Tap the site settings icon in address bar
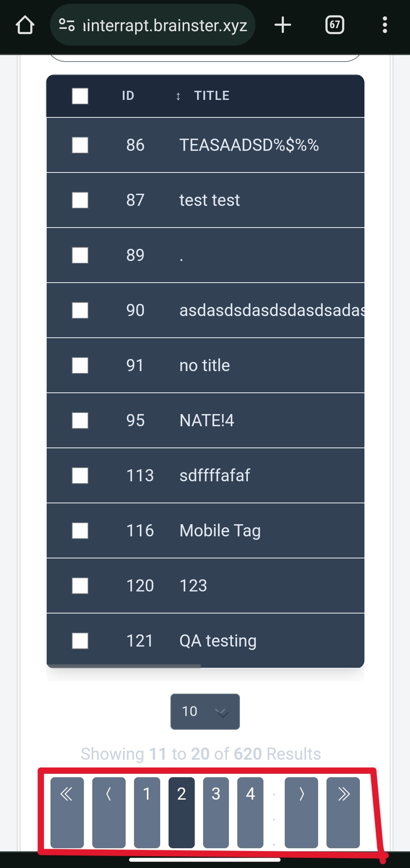Viewport: 410px width, 868px height. (67, 25)
